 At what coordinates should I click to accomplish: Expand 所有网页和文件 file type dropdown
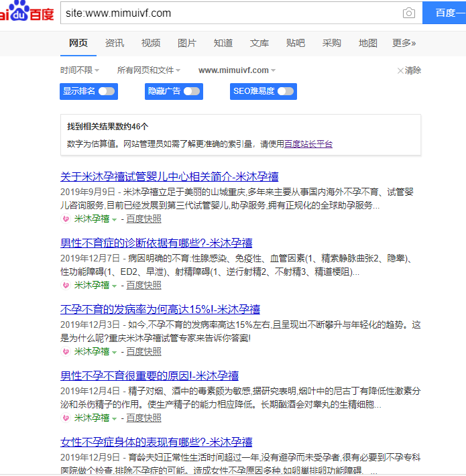[149, 70]
